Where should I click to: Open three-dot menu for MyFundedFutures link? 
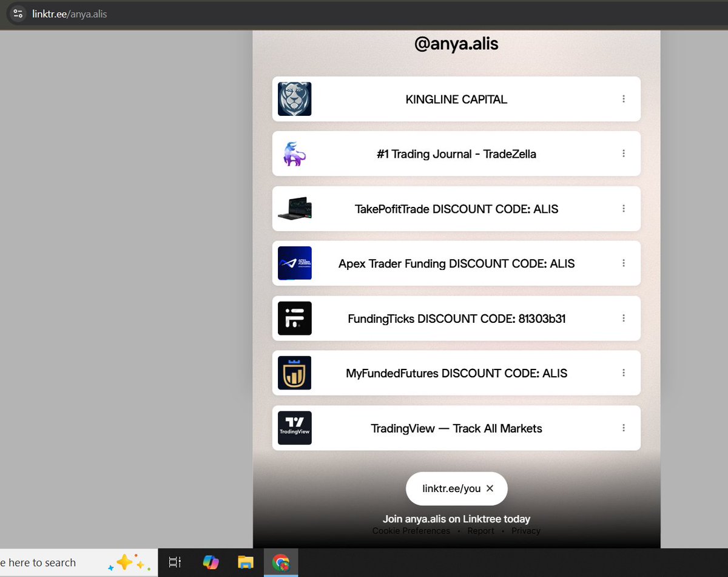pos(624,373)
